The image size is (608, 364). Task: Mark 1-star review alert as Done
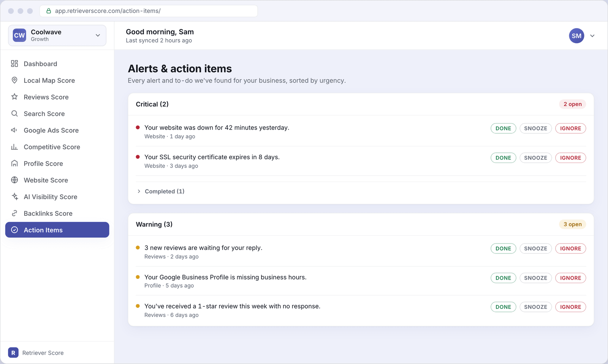pyautogui.click(x=503, y=307)
